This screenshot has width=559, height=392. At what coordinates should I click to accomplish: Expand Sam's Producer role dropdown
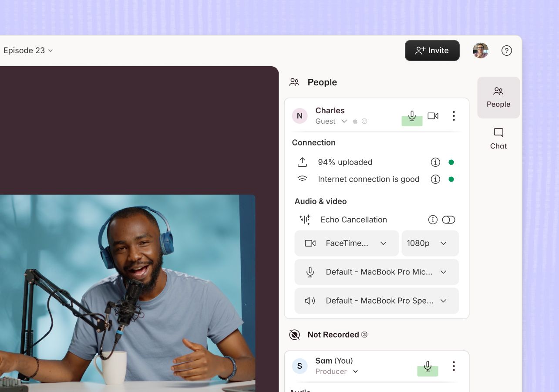[337, 372]
